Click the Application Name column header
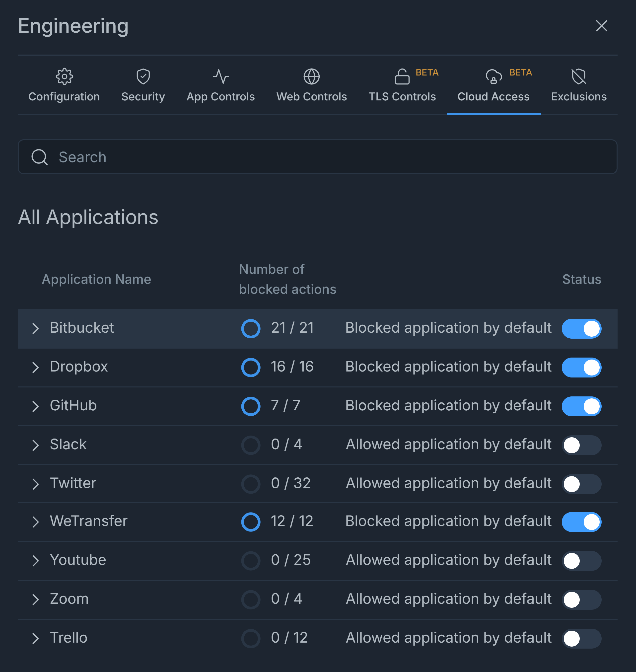This screenshot has height=672, width=636. point(96,279)
